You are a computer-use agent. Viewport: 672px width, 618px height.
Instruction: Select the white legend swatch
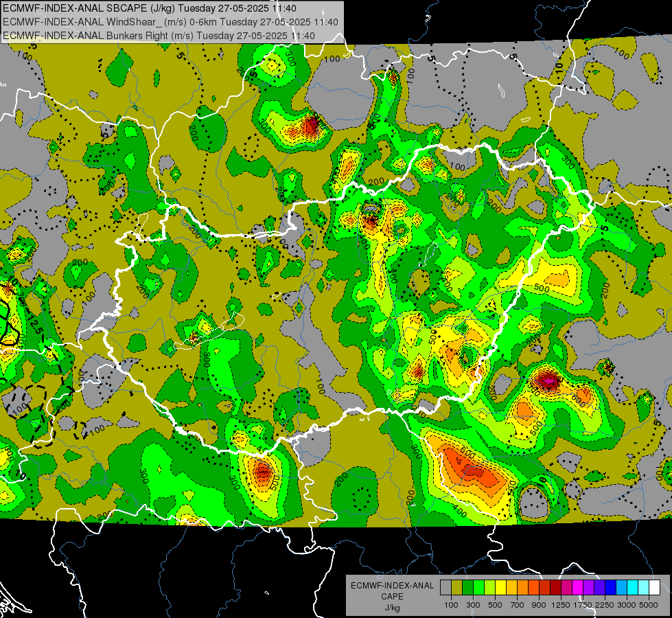(655, 588)
